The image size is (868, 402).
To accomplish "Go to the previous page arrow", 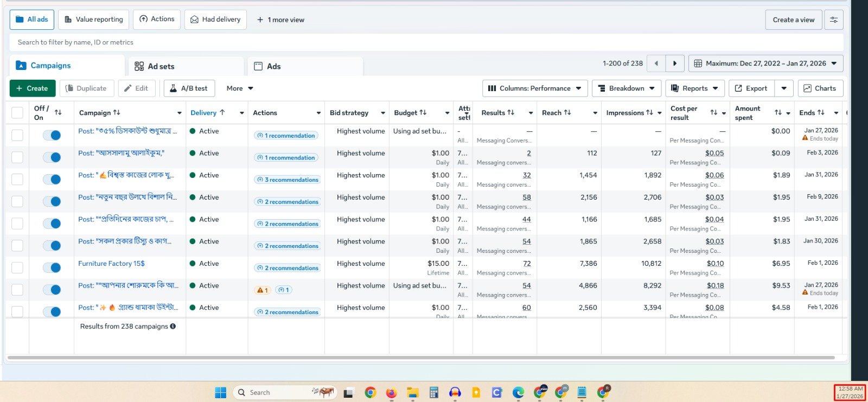I will pyautogui.click(x=656, y=63).
